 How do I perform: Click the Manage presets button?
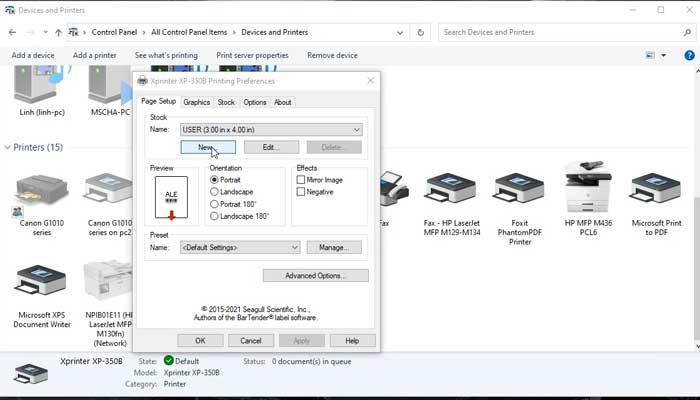click(334, 247)
